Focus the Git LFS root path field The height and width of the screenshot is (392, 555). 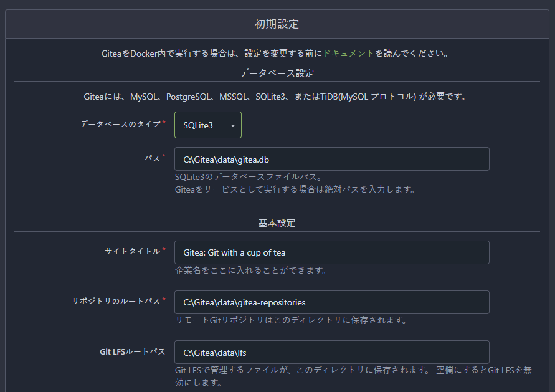(x=330, y=352)
